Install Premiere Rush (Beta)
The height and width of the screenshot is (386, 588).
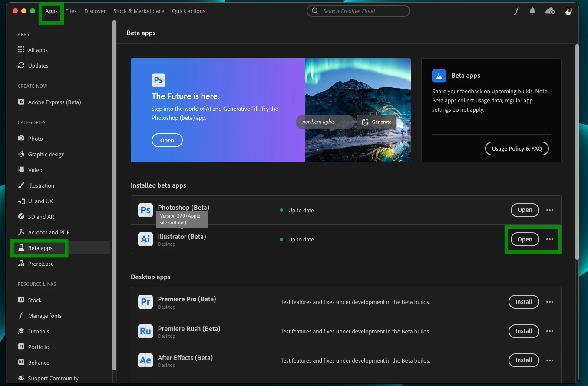pos(524,331)
